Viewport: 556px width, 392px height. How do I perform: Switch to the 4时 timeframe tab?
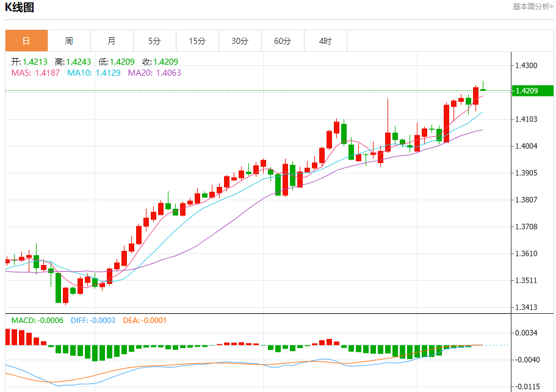(325, 41)
